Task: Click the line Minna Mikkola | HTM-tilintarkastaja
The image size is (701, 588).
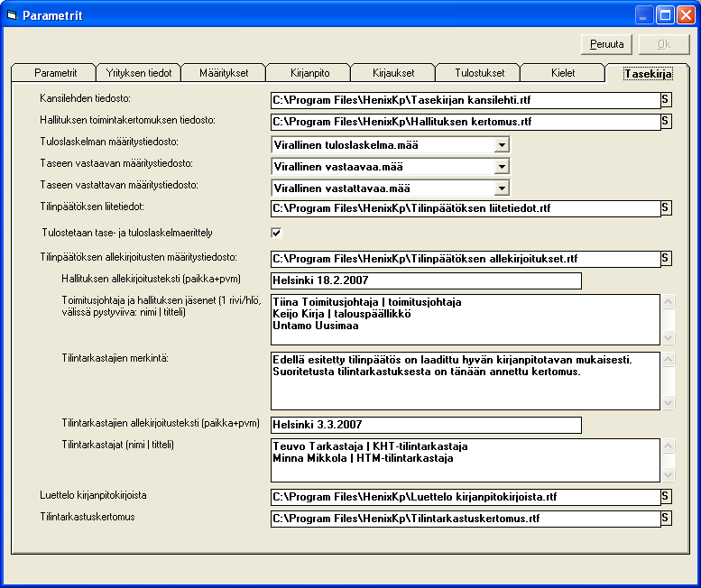Action: [x=363, y=458]
